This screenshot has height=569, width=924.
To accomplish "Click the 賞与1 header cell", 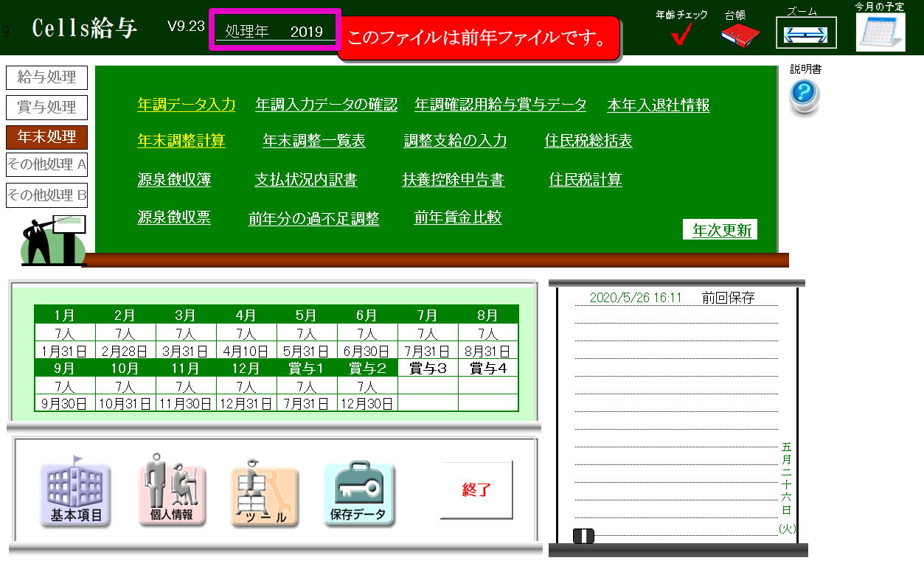I will (307, 368).
